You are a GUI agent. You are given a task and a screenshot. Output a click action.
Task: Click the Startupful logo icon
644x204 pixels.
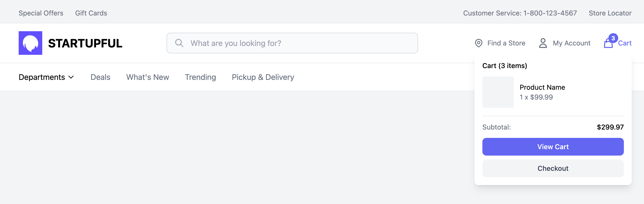click(x=30, y=43)
